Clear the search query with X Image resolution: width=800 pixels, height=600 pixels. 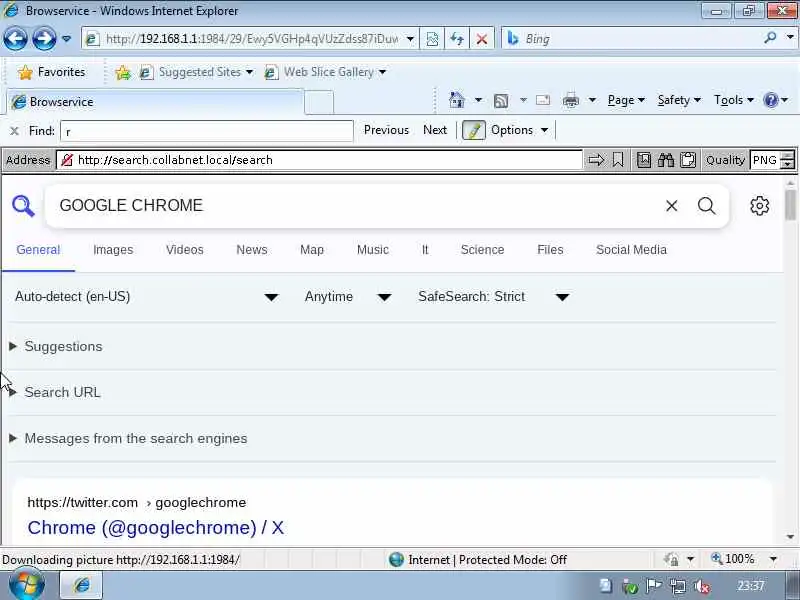(671, 206)
